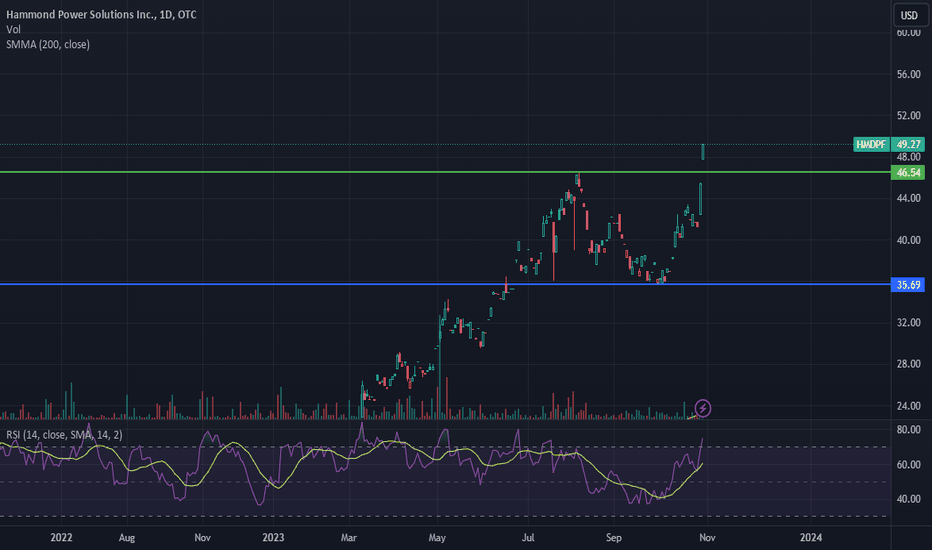Click the 52.00 price axis label

pos(908,115)
